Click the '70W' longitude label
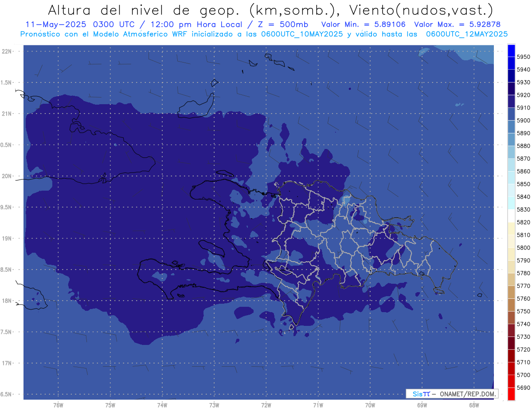 370,405
